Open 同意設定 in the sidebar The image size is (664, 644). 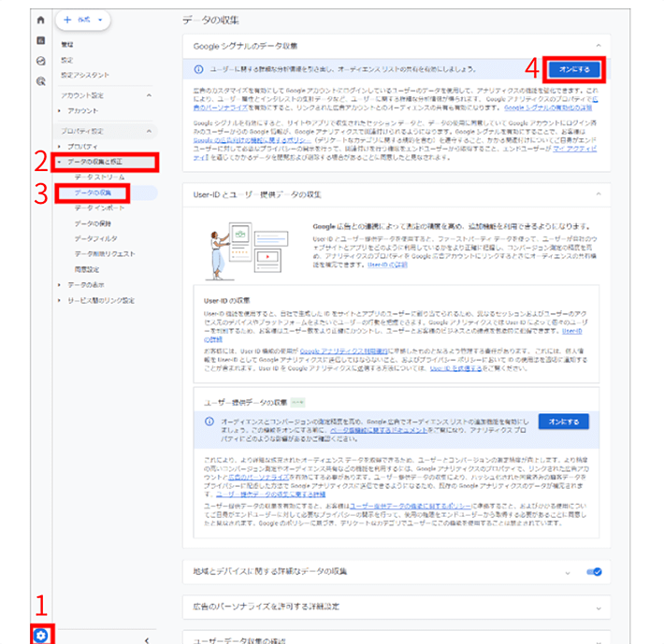[x=87, y=269]
